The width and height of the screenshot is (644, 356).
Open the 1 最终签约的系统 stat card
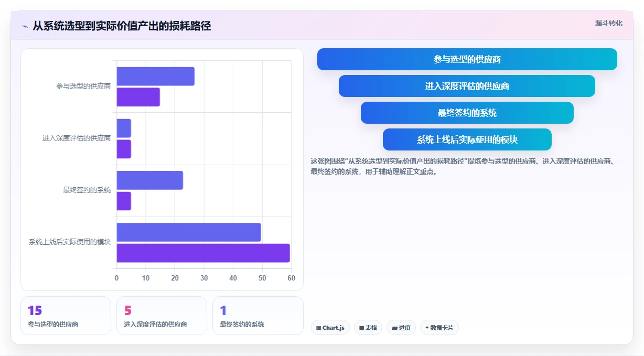pyautogui.click(x=257, y=316)
